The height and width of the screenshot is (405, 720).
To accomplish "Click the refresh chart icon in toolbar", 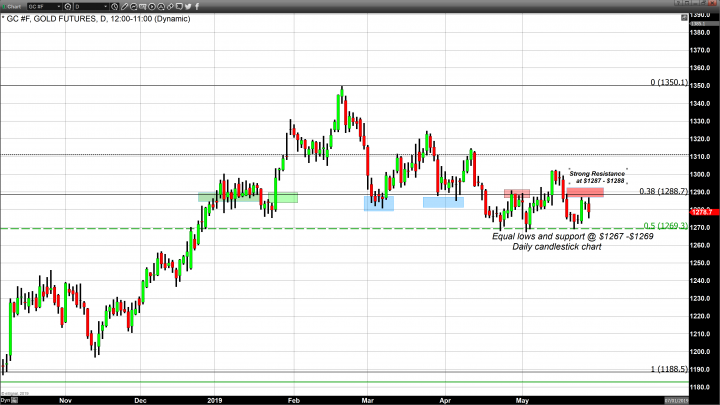I will [x=134, y=6].
